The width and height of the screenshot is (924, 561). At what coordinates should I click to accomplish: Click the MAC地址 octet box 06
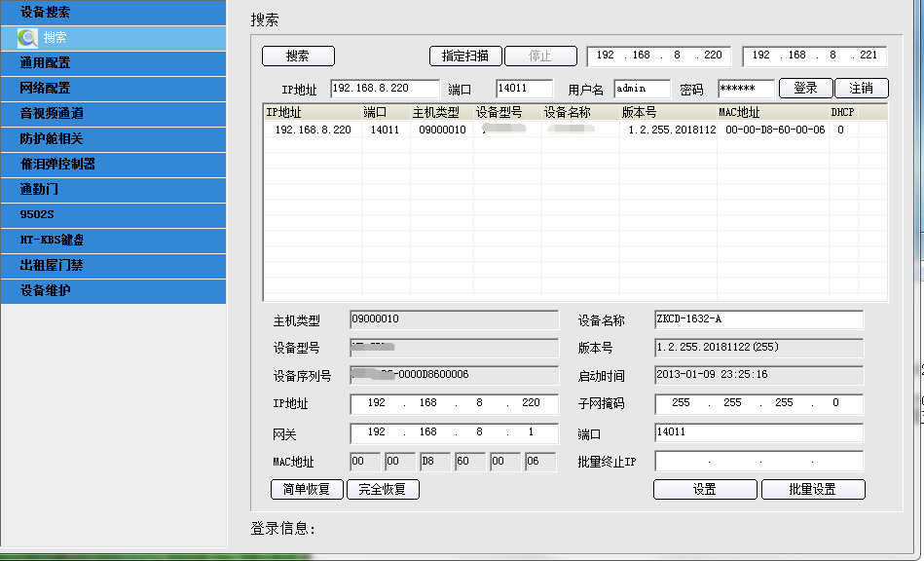tap(540, 462)
